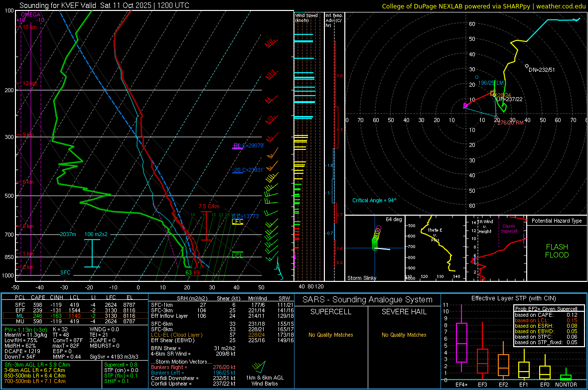Click the 'SigSvr = 4193 m3/s3' value

(x=114, y=357)
